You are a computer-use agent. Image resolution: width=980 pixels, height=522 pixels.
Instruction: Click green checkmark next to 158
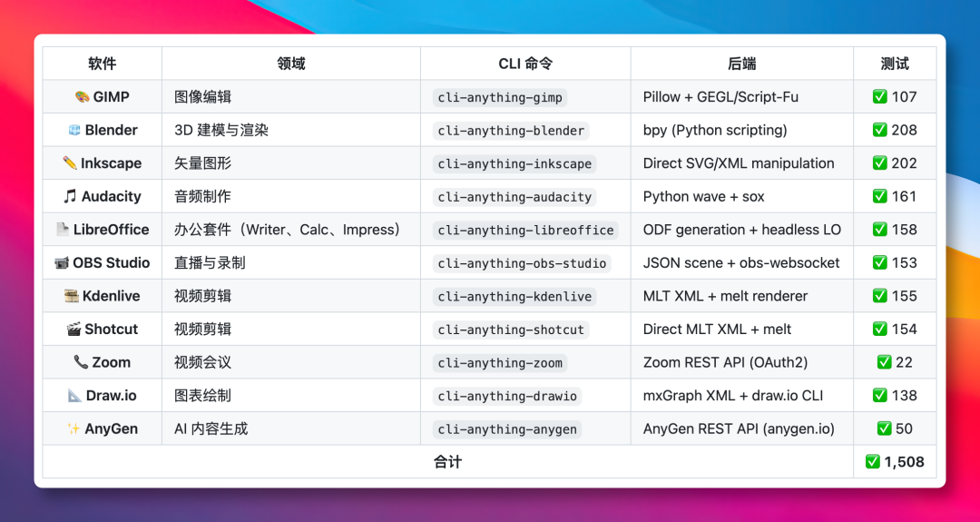[x=880, y=230]
